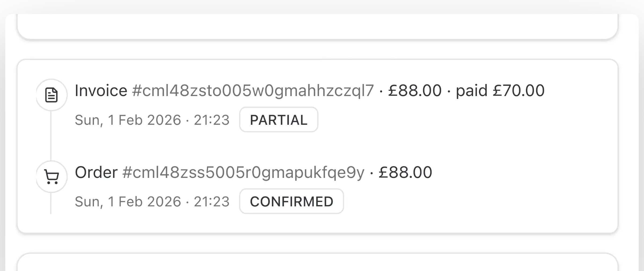This screenshot has width=644, height=271.
Task: Select the paid £70.00 amount
Action: (500, 90)
